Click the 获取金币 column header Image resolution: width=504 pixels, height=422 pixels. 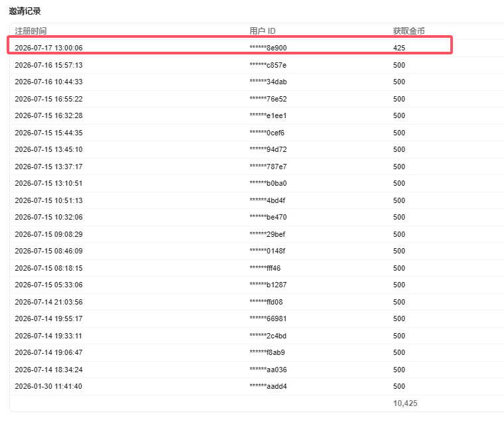[x=409, y=31]
